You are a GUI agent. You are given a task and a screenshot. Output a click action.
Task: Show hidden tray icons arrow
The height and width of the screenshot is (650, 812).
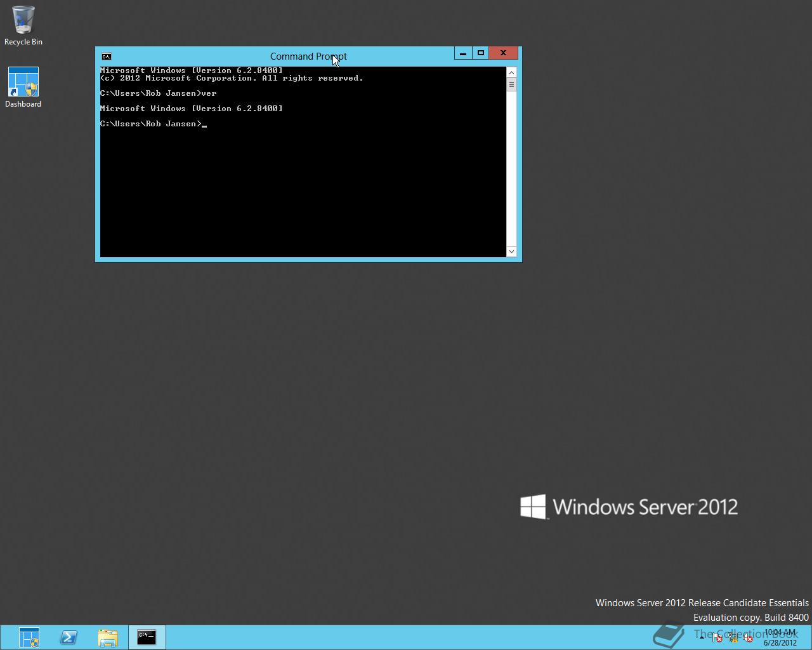pyautogui.click(x=702, y=637)
